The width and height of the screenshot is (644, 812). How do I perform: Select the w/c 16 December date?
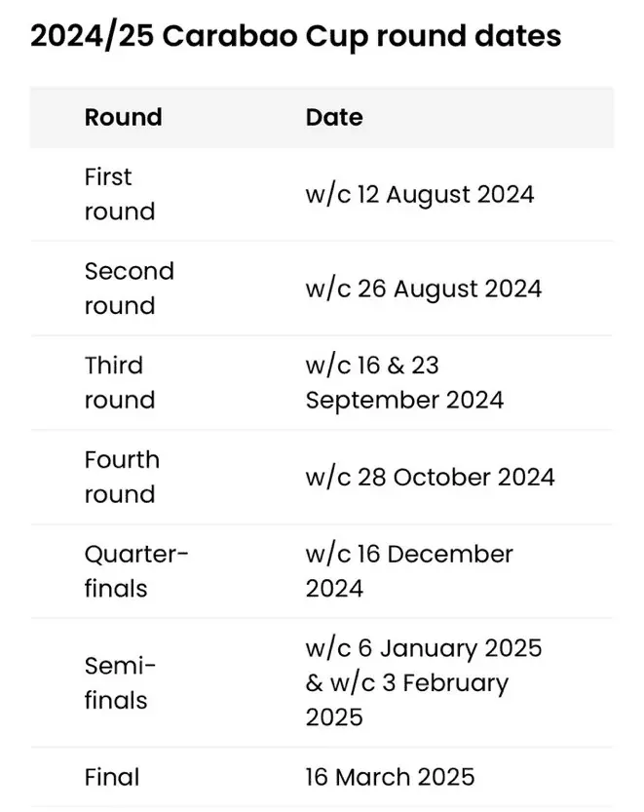pos(409,554)
